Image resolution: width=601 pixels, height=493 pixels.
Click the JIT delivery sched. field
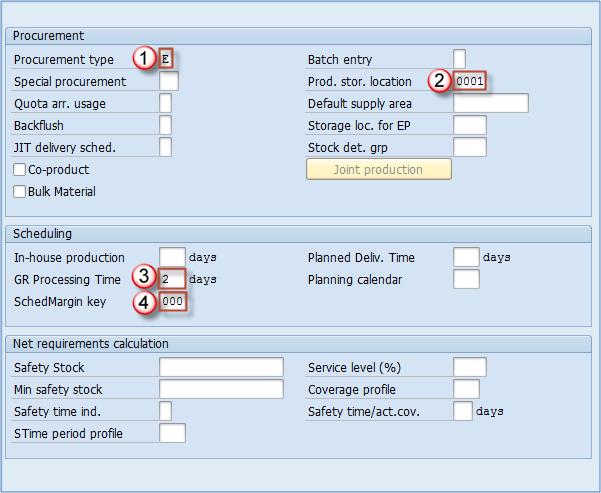(x=166, y=147)
